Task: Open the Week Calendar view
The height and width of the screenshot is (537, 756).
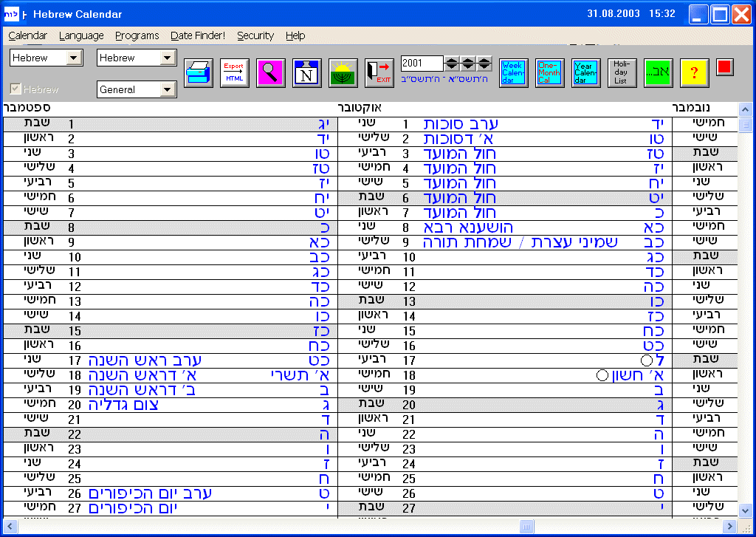Action: pos(514,73)
